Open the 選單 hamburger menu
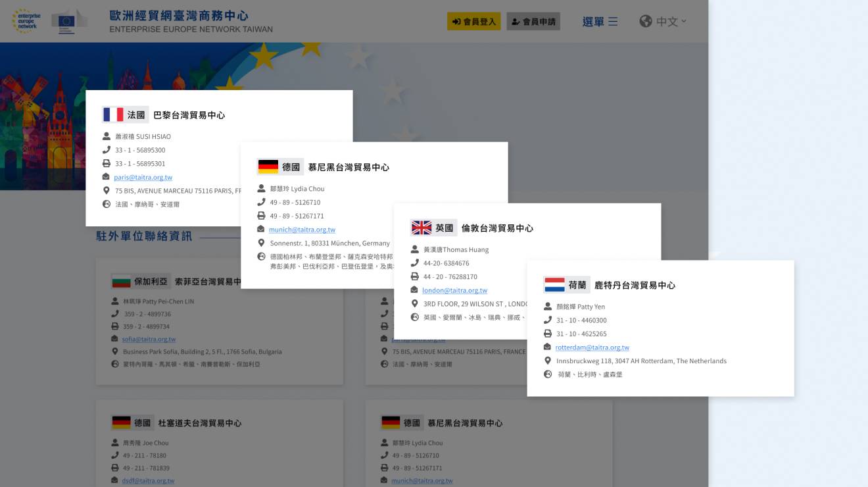Viewport: 868px width, 487px height. point(600,22)
